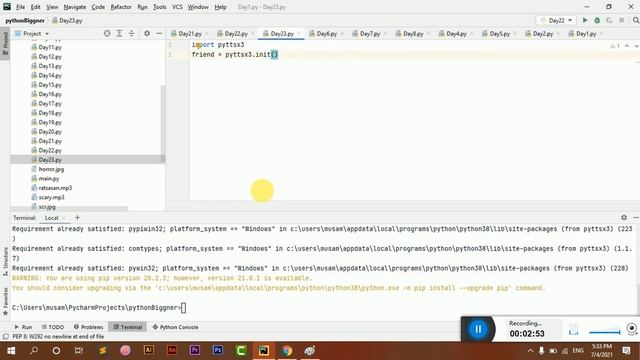Screen dimensions: 640x360
Task: Open the Refactor menu
Action: point(121,7)
